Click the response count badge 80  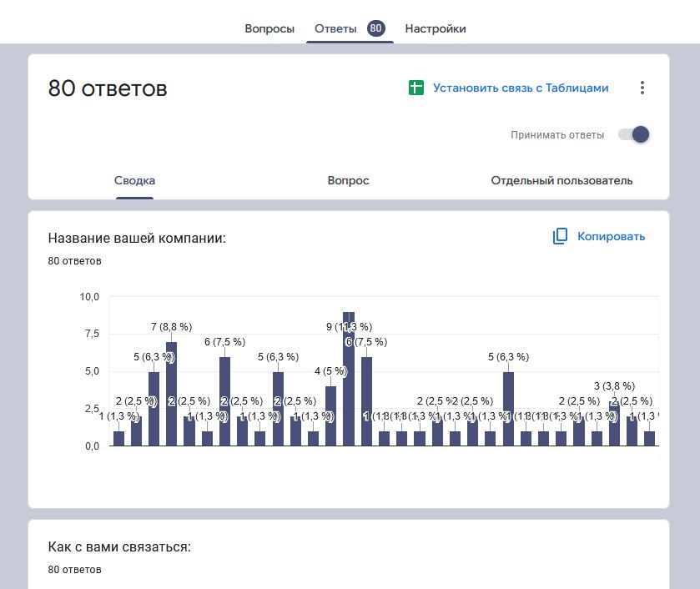[x=375, y=28]
